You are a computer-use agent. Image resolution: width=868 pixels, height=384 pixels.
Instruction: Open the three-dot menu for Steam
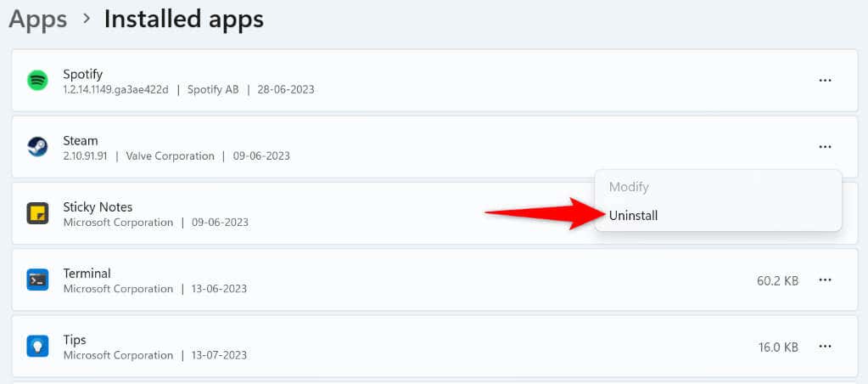(825, 147)
